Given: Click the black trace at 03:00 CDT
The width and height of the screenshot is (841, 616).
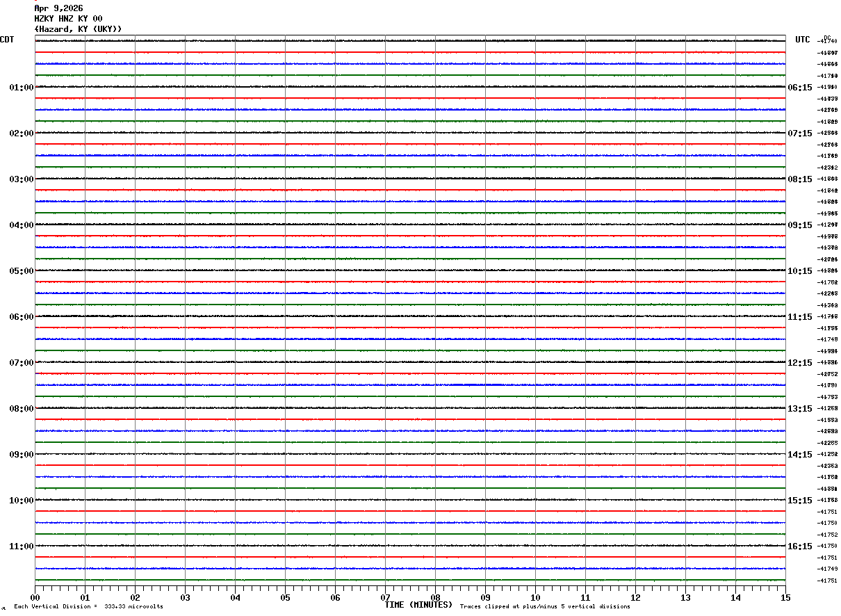Looking at the screenshot, I should [x=410, y=179].
